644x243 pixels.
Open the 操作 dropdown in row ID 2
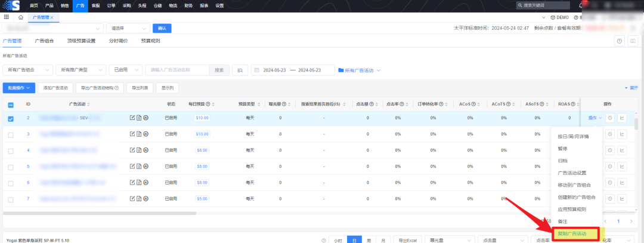coord(595,118)
